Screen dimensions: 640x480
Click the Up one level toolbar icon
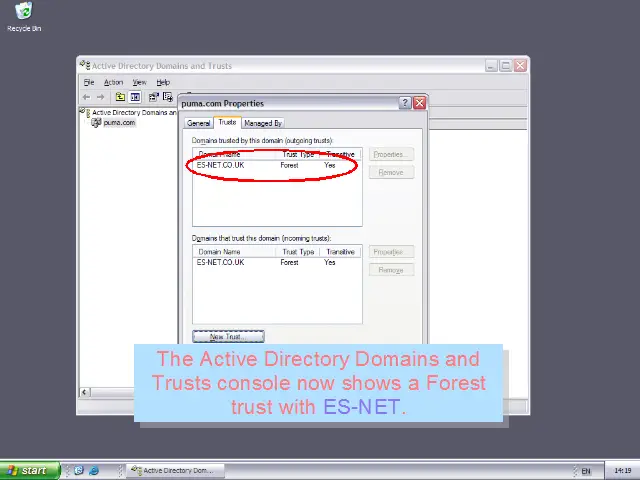[x=120, y=97]
